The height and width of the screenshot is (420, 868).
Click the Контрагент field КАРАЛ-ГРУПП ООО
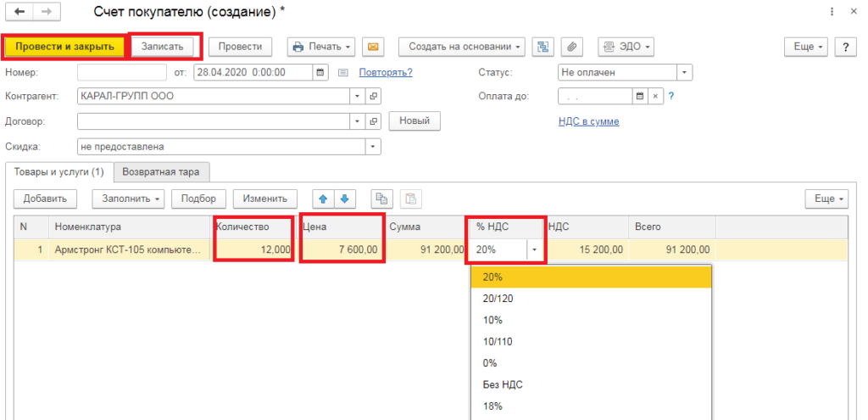pyautogui.click(x=214, y=97)
